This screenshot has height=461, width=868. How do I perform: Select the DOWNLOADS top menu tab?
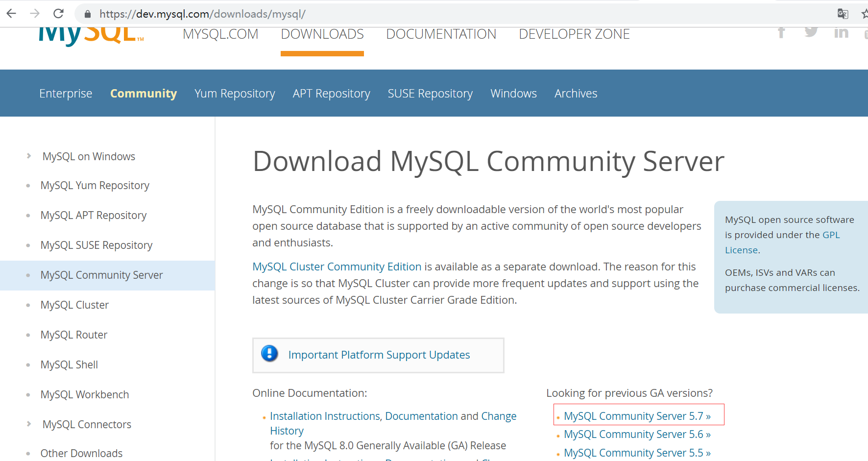322,34
